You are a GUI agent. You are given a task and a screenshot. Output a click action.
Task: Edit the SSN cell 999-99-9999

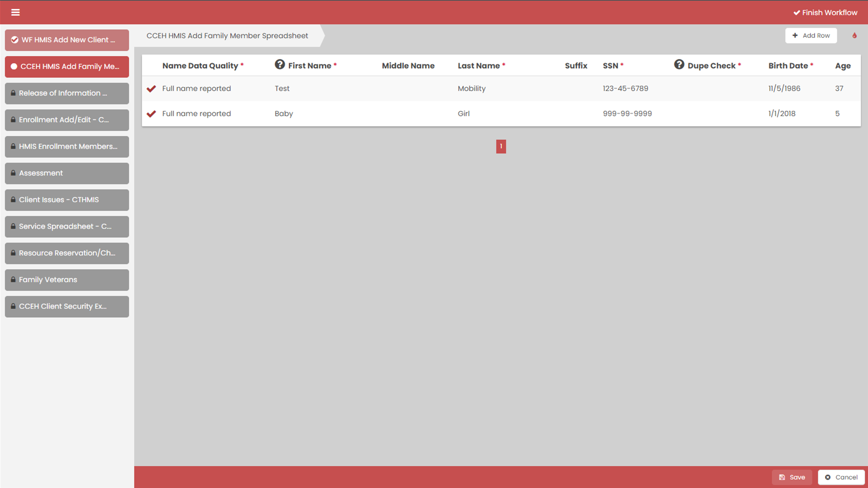[627, 114]
